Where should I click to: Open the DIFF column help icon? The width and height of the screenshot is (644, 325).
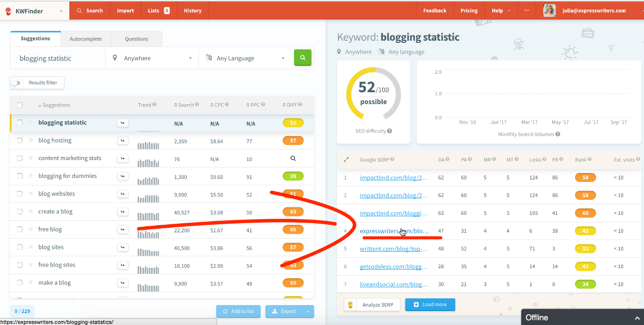click(300, 105)
